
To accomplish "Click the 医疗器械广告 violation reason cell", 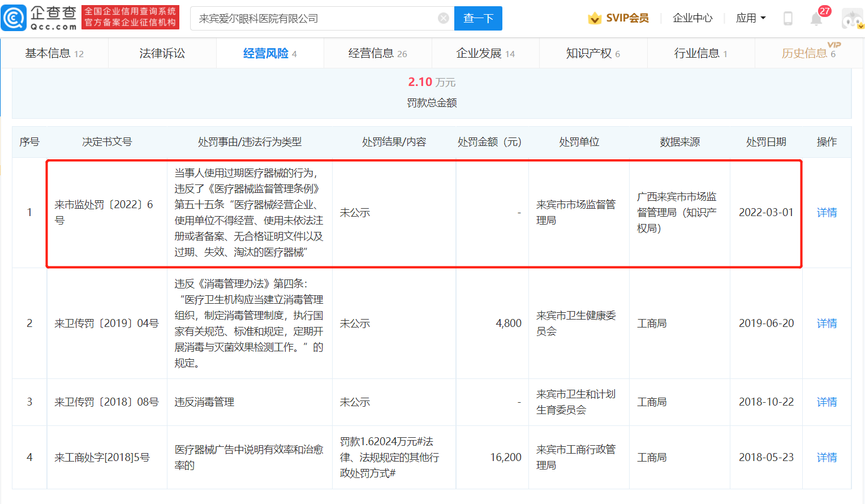I will [x=249, y=457].
